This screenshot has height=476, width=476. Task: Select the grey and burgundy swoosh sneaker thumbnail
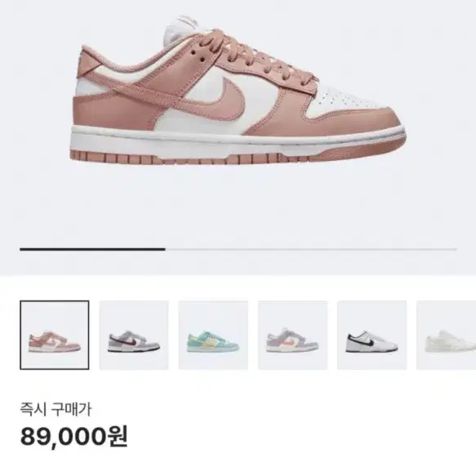click(134, 335)
